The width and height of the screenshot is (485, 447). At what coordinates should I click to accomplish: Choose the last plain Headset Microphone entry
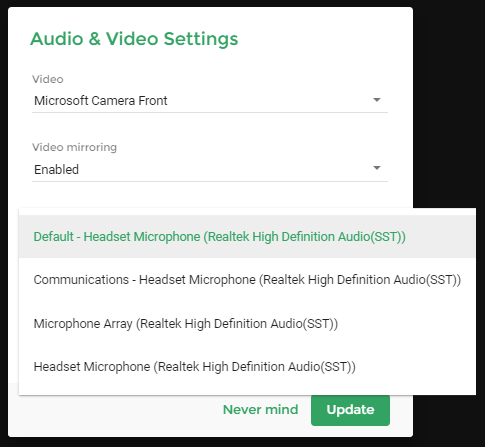coord(247,367)
